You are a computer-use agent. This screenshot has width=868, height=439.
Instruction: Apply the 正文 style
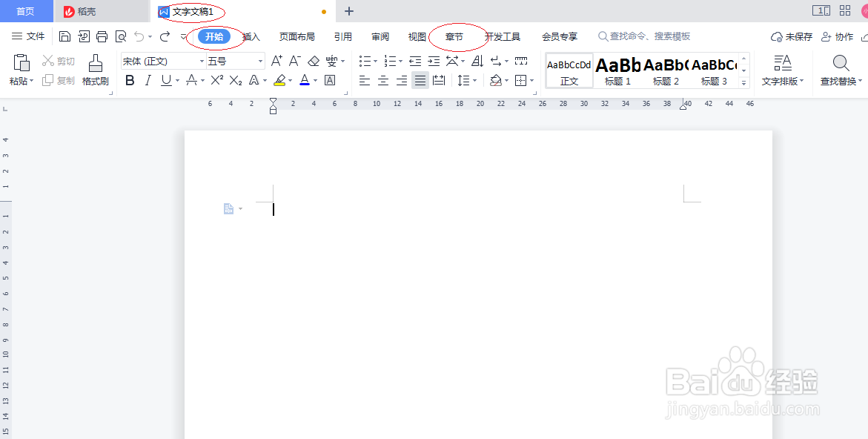(x=569, y=71)
